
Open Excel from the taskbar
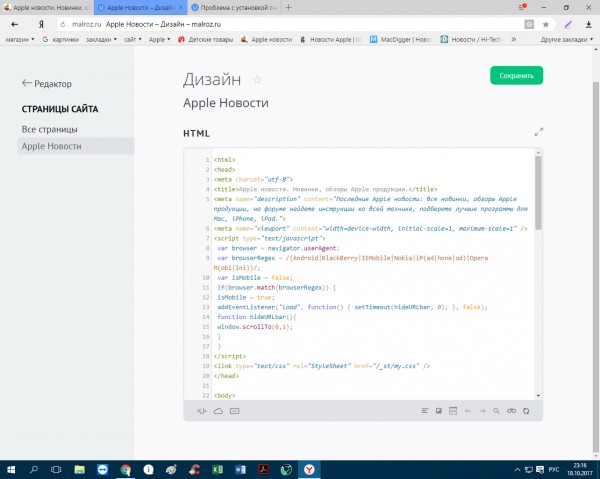(217, 469)
